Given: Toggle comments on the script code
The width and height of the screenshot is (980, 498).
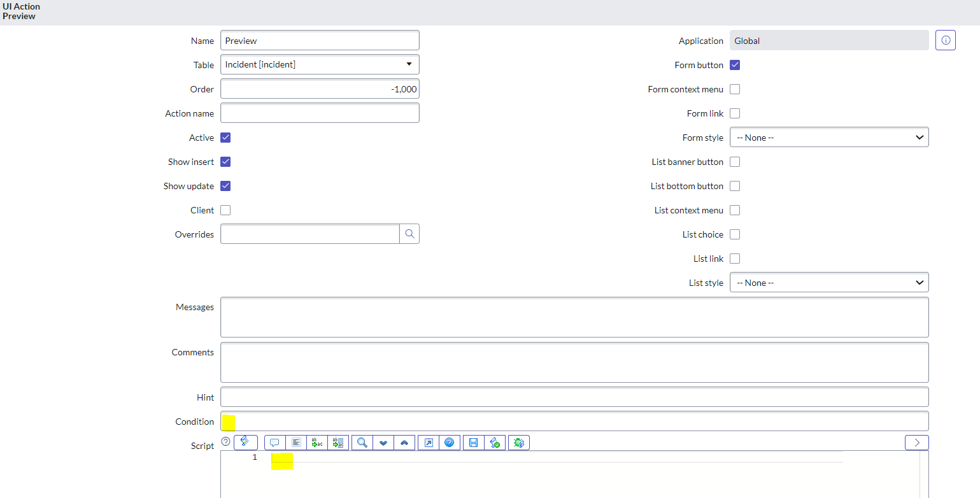Looking at the screenshot, I should pyautogui.click(x=274, y=442).
